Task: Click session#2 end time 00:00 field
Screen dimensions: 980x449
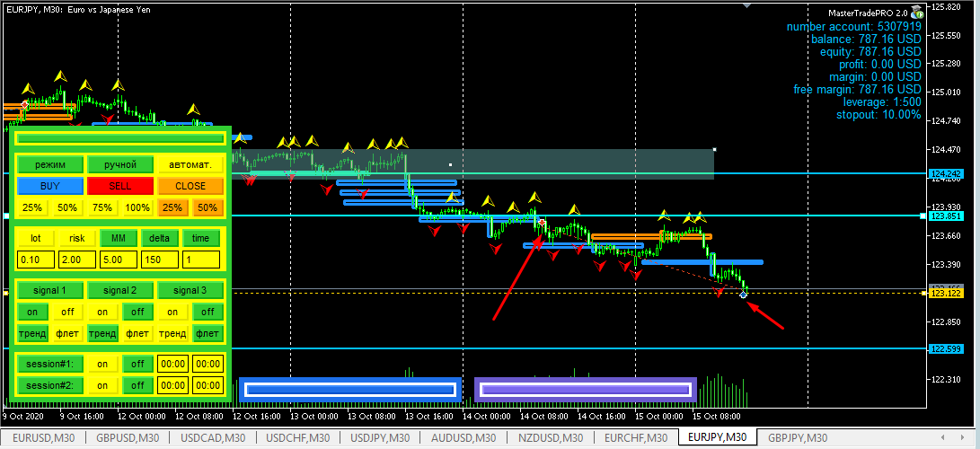Action: pyautogui.click(x=207, y=385)
